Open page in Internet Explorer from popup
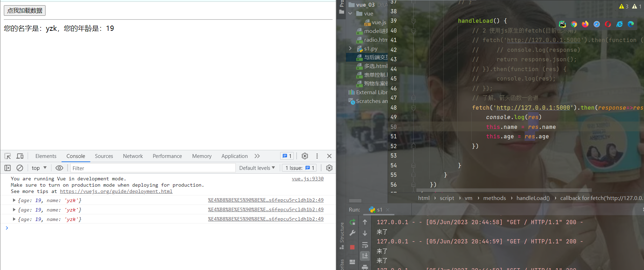644x270 pixels. (619, 24)
